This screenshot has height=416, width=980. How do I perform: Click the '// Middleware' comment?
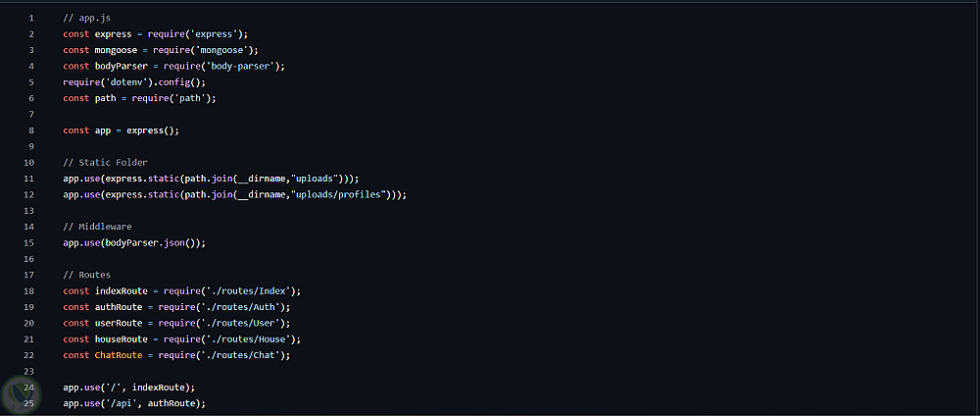[x=98, y=227]
